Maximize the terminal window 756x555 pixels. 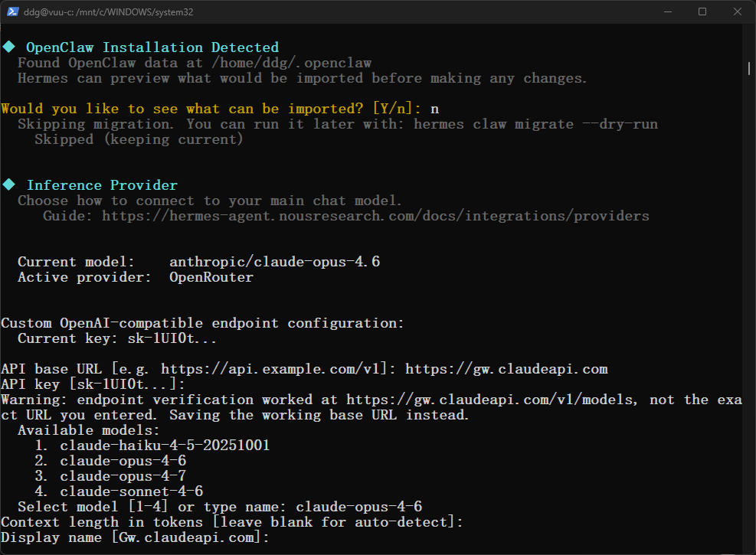[x=702, y=11]
